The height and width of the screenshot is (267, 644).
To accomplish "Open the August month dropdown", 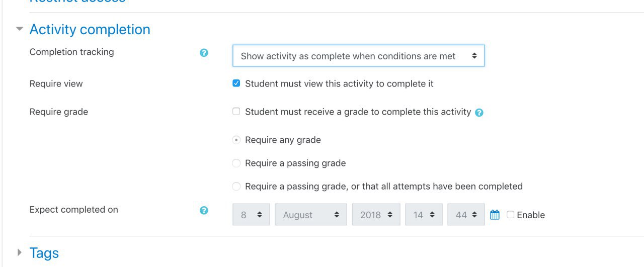I will (311, 215).
